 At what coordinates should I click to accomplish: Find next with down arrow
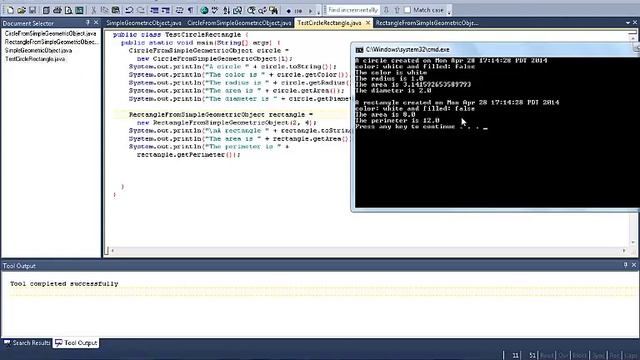[x=386, y=10]
